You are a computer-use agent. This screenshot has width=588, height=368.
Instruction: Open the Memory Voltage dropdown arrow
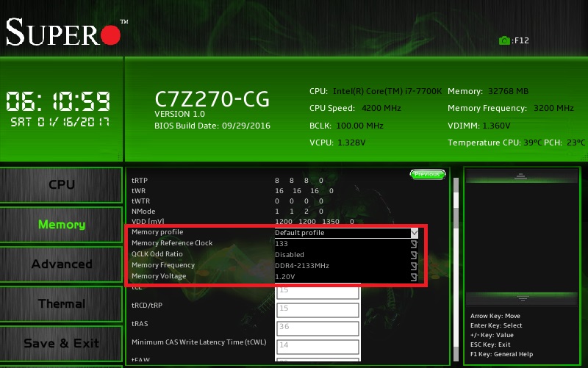point(414,277)
